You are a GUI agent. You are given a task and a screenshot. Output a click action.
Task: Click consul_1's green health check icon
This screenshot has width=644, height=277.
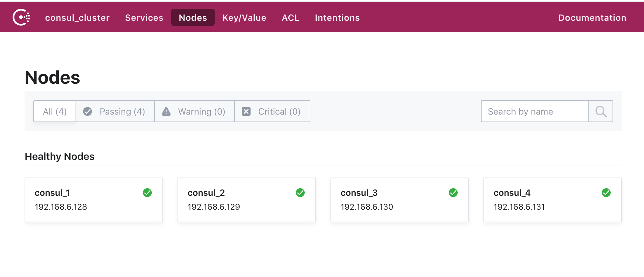pyautogui.click(x=148, y=192)
